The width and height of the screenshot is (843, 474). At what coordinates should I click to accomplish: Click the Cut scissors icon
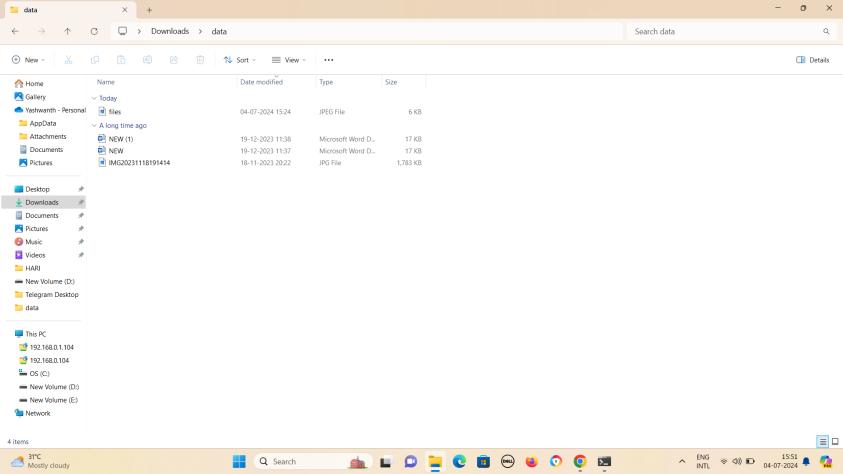[x=68, y=60]
